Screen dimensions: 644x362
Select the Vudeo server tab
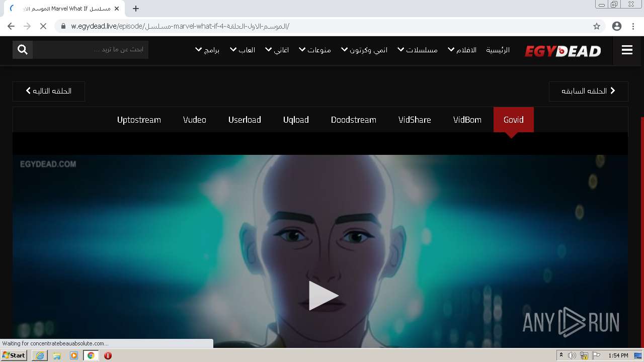195,120
